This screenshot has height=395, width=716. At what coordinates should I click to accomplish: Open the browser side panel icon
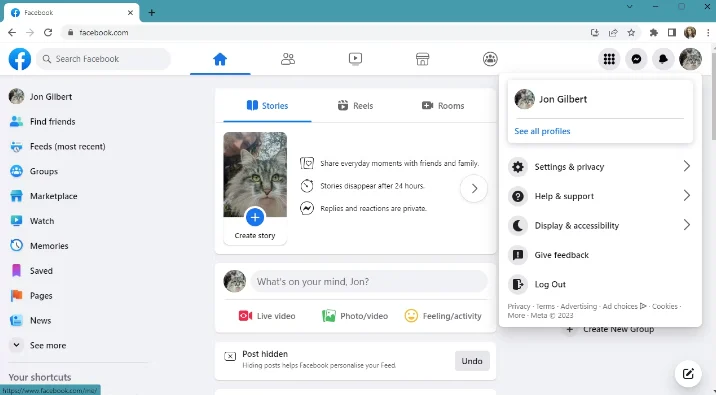(x=672, y=32)
